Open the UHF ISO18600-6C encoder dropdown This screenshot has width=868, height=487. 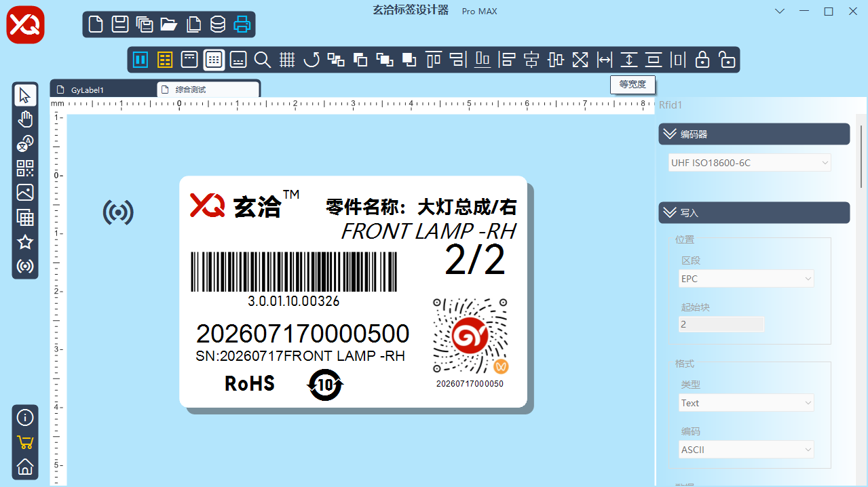749,163
